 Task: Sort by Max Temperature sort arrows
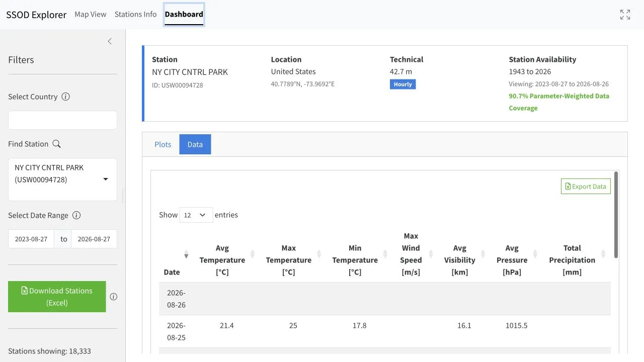point(319,254)
